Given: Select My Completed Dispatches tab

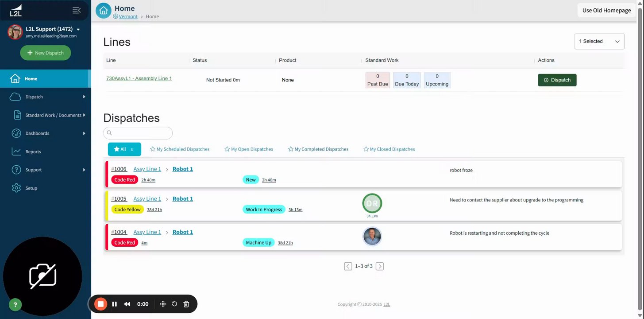Looking at the screenshot, I should pos(318,149).
